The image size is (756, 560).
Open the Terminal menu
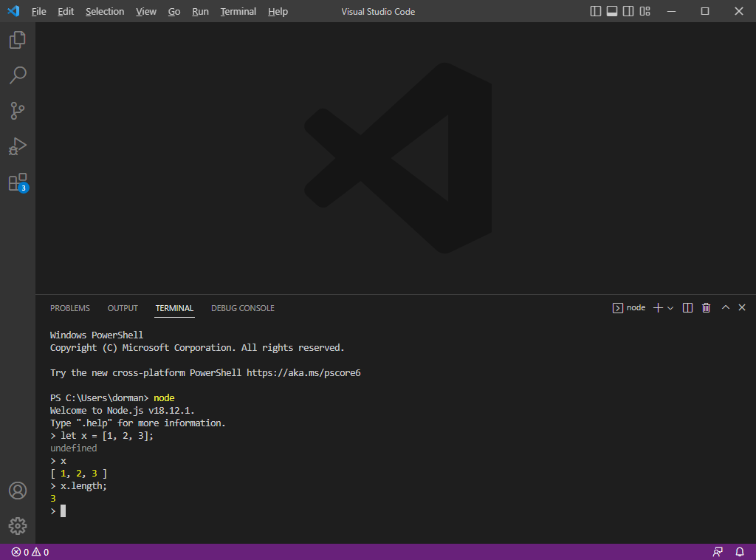tap(238, 11)
